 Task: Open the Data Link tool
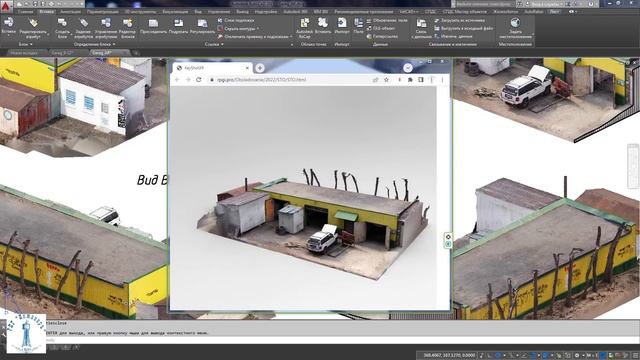tap(421, 28)
